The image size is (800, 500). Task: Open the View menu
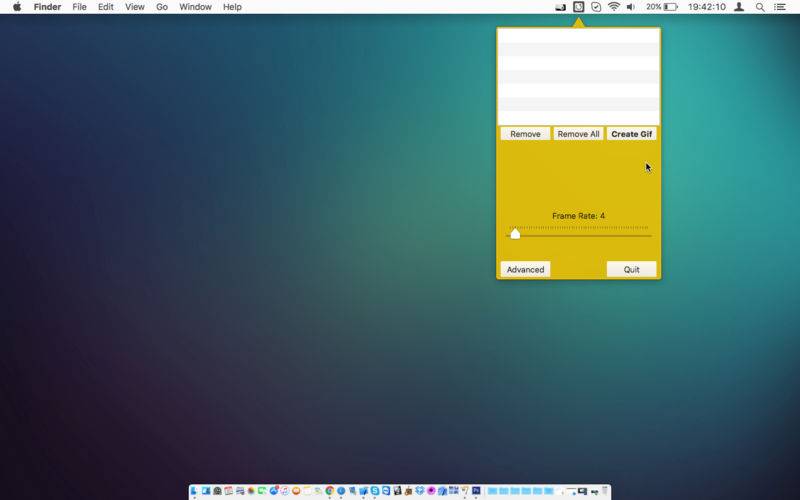point(135,7)
